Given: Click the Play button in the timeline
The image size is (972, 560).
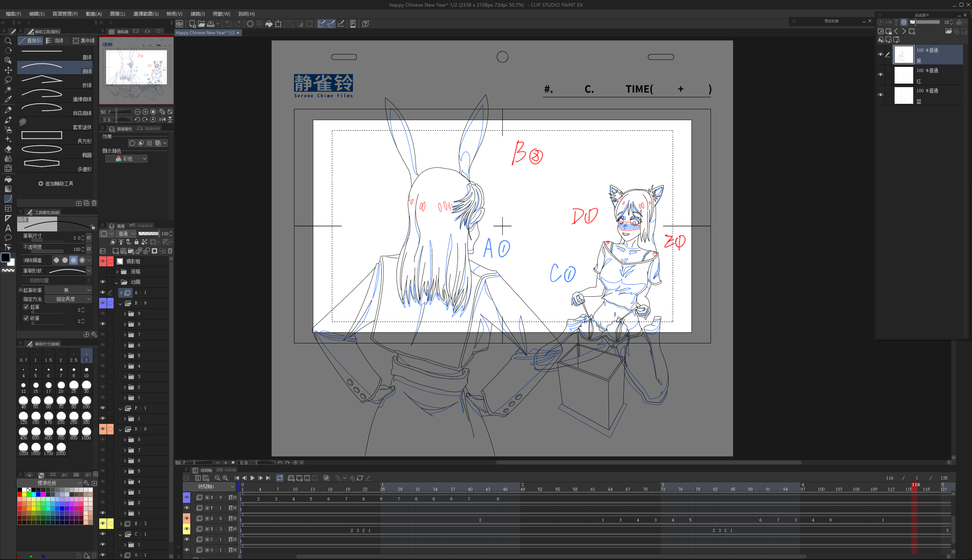Looking at the screenshot, I should point(252,478).
